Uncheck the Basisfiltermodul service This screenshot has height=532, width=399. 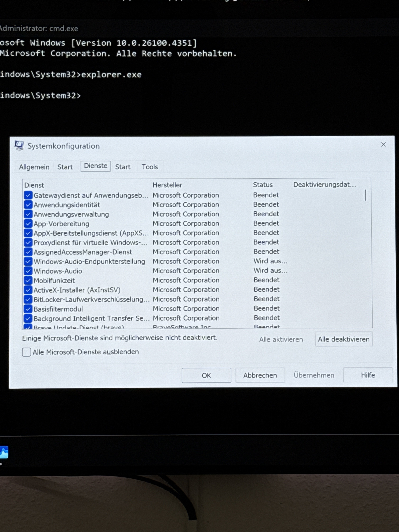(x=28, y=309)
